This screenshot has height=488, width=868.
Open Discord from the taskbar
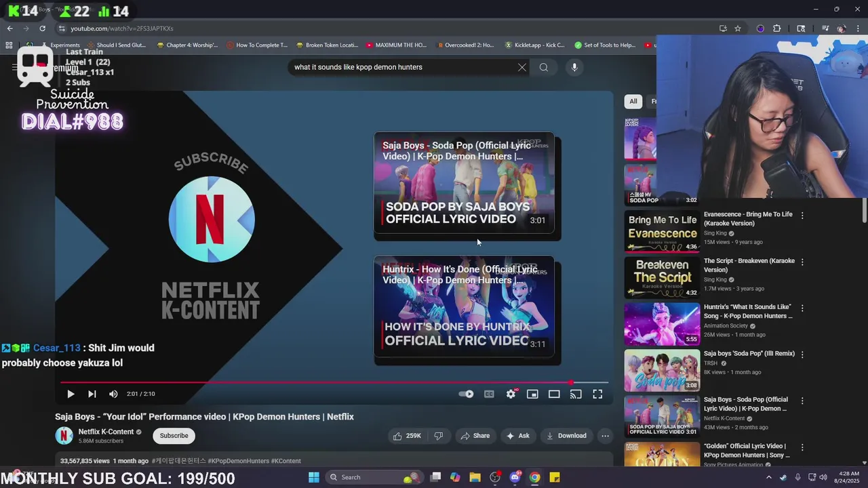515,477
